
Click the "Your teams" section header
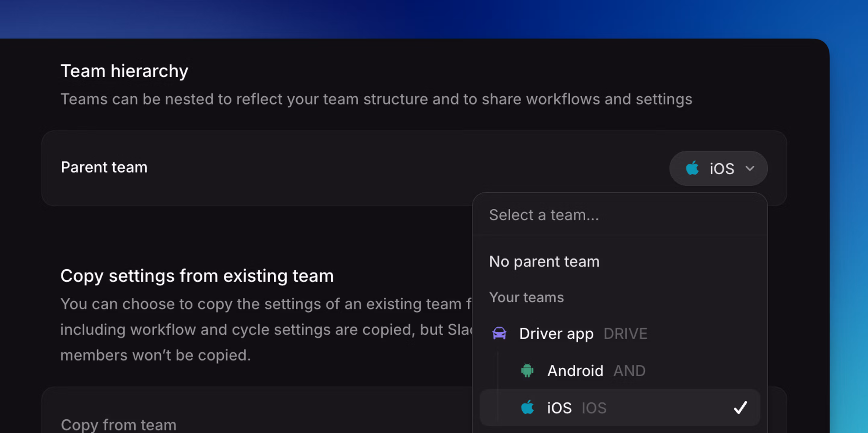click(x=527, y=297)
